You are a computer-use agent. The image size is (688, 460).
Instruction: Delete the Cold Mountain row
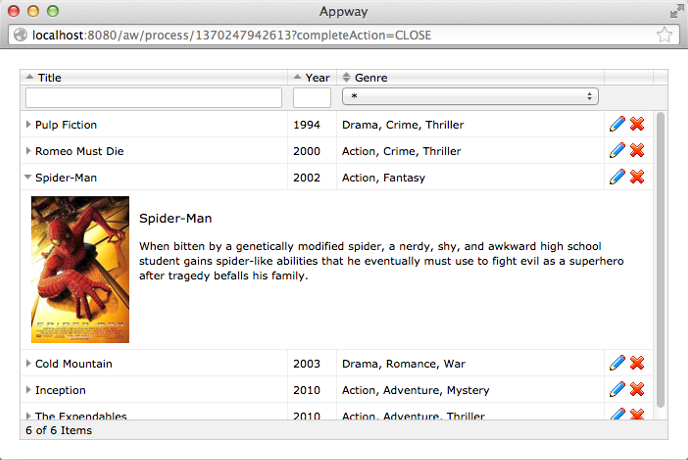pyautogui.click(x=637, y=363)
